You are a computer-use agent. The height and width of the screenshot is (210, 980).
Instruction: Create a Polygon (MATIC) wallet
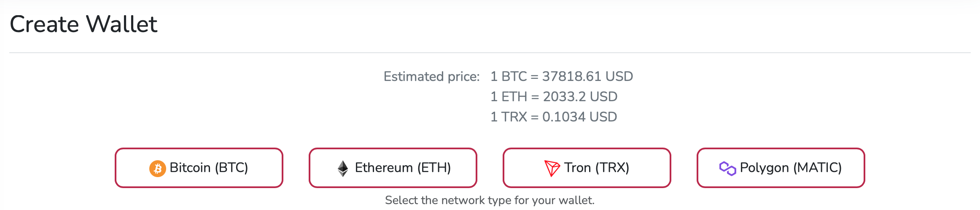click(781, 168)
